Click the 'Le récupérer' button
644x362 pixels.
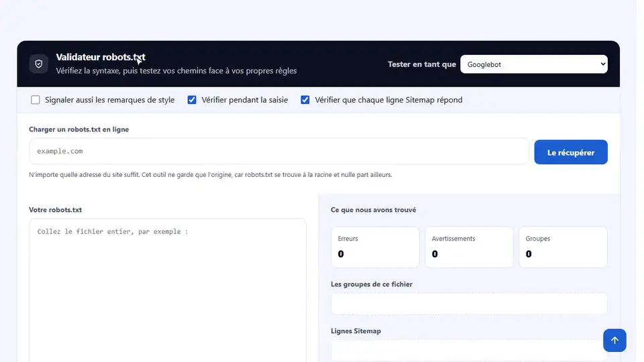(570, 152)
